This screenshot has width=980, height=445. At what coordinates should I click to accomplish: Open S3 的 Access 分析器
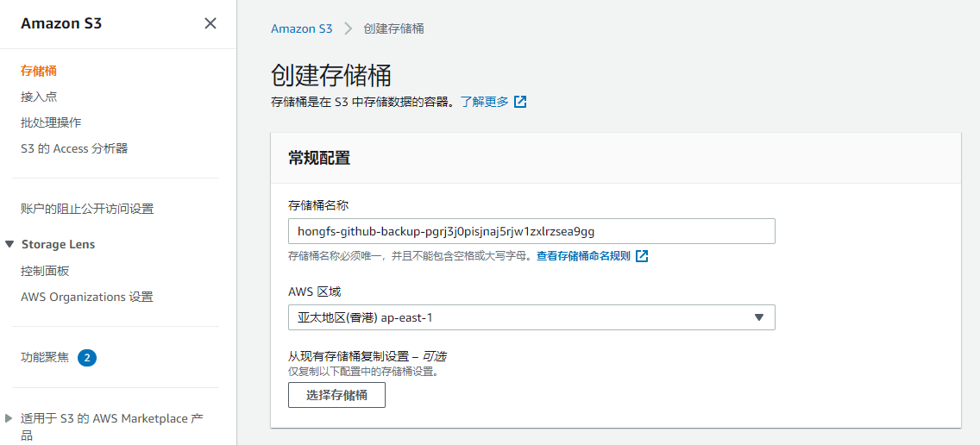(x=74, y=148)
